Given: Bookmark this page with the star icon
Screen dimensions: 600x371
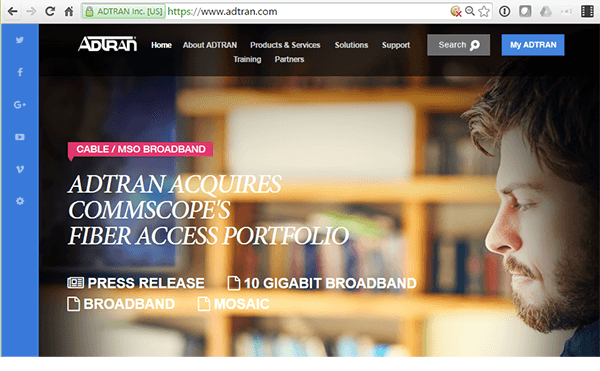Looking at the screenshot, I should [484, 11].
